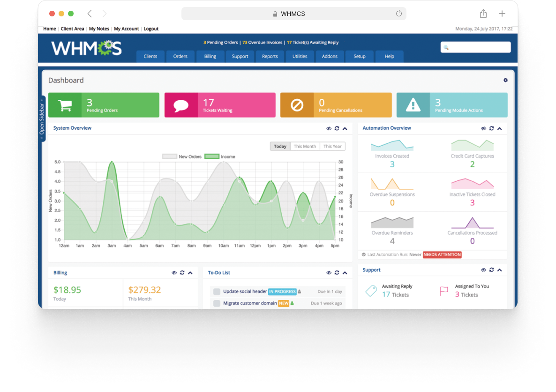Expand the Open Sidebar tab
Image resolution: width=556 pixels, height=392 pixels.
click(42, 119)
